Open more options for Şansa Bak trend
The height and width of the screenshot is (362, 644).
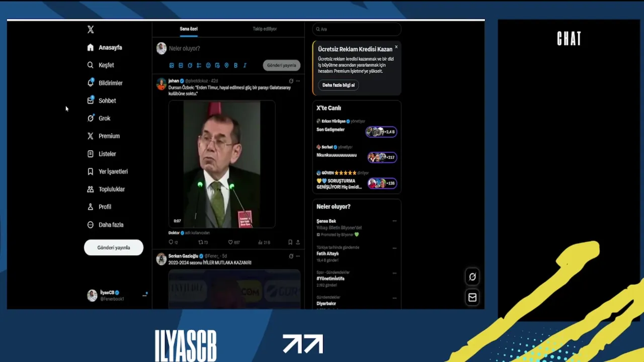[394, 221]
